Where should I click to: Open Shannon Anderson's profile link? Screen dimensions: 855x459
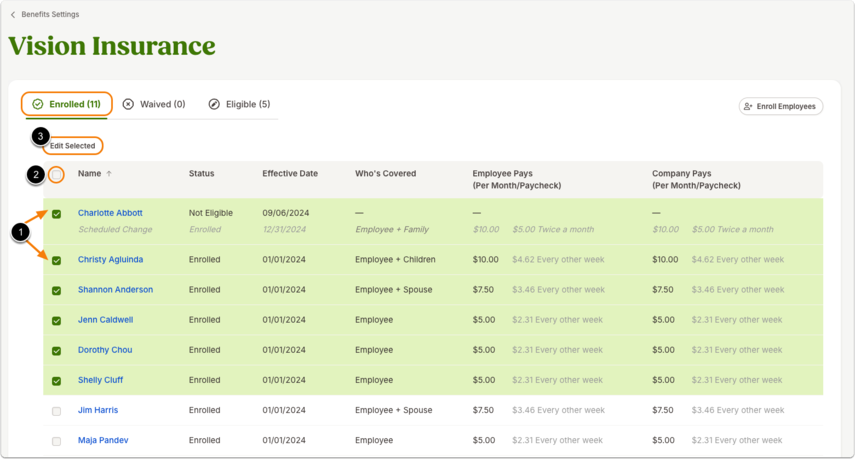115,289
